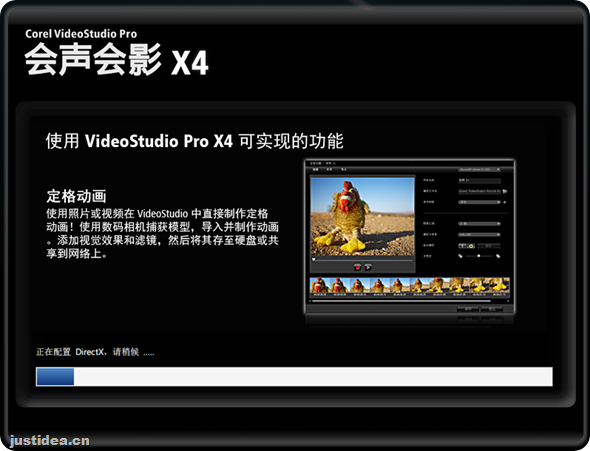
Task: Click the "使用 VideoStudio Pro X4 可实现的功能" heading
Action: coord(195,141)
